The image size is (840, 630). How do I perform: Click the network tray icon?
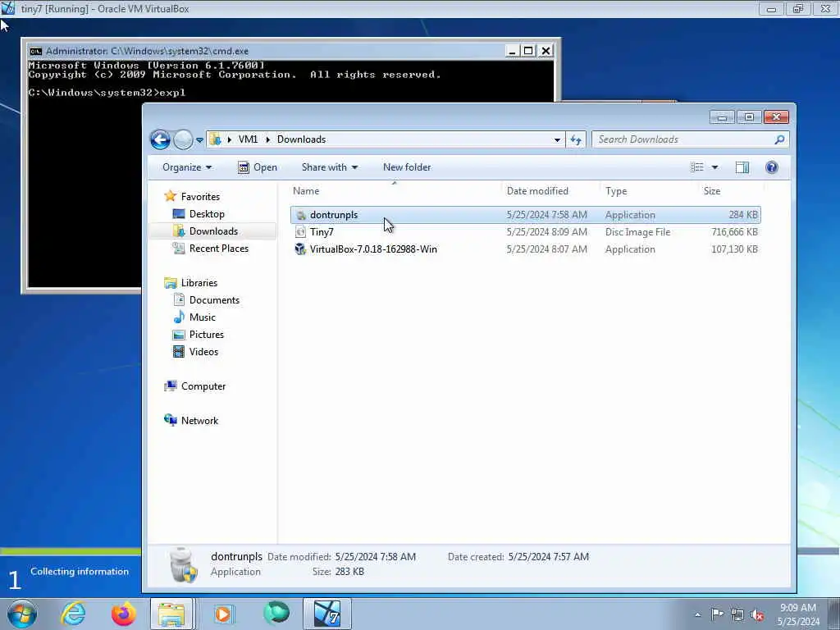coord(737,614)
